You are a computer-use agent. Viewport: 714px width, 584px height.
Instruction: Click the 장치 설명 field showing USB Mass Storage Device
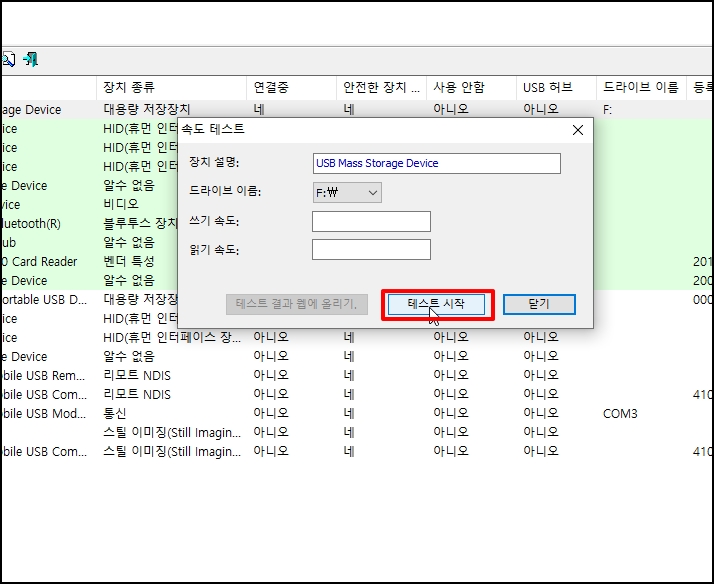click(437, 163)
